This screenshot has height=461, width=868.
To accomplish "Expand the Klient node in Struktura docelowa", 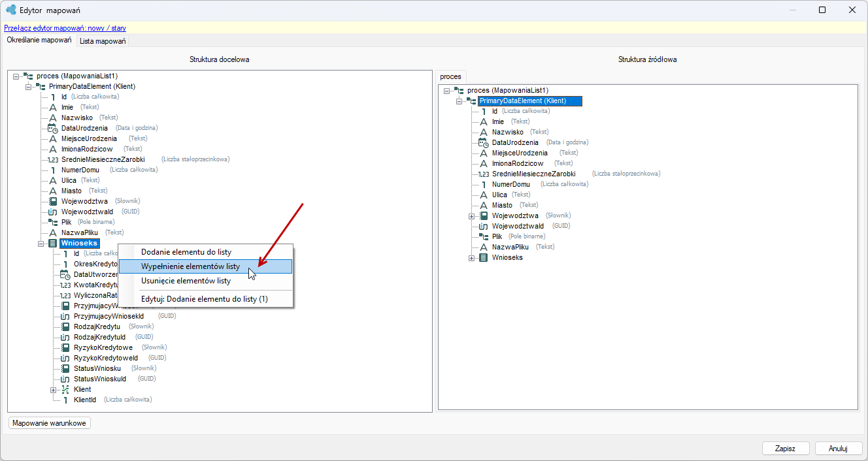I will tap(54, 389).
